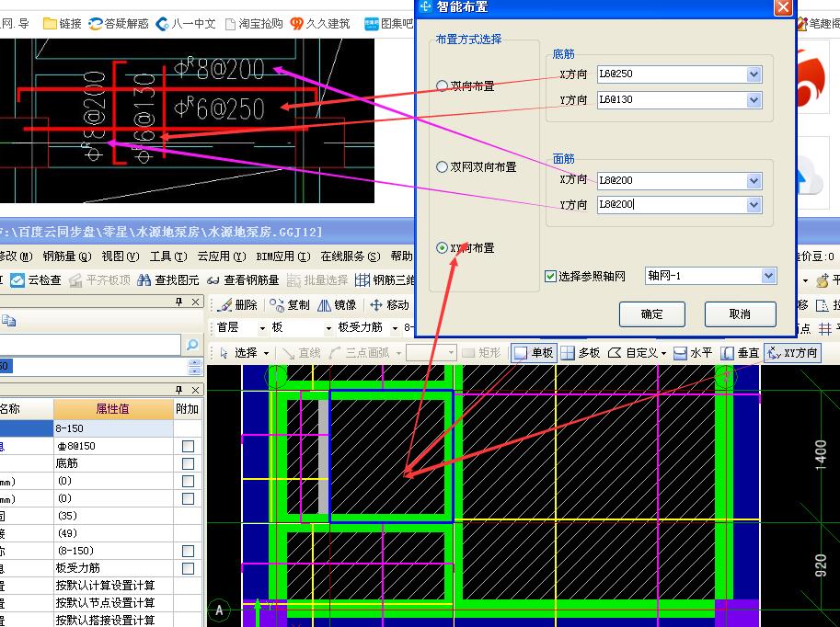Close the upper left panel
This screenshot has width=840, height=627.
(196, 302)
